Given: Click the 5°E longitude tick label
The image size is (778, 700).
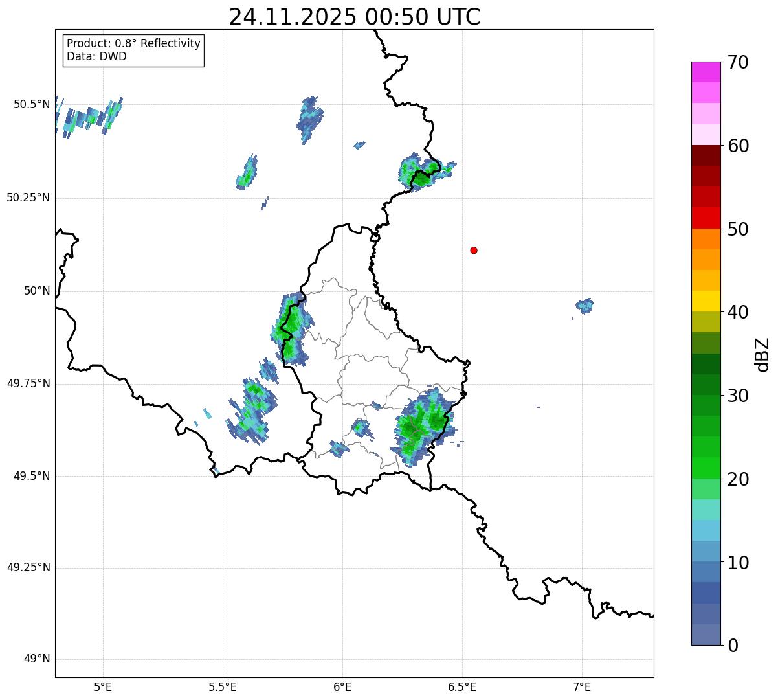Looking at the screenshot, I should click(103, 686).
